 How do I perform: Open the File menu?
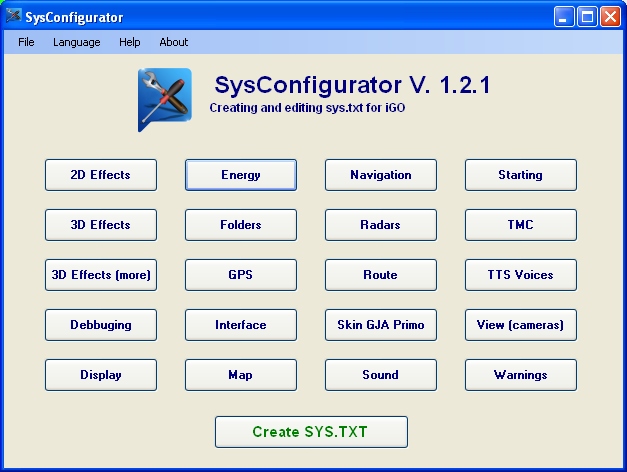tap(26, 42)
